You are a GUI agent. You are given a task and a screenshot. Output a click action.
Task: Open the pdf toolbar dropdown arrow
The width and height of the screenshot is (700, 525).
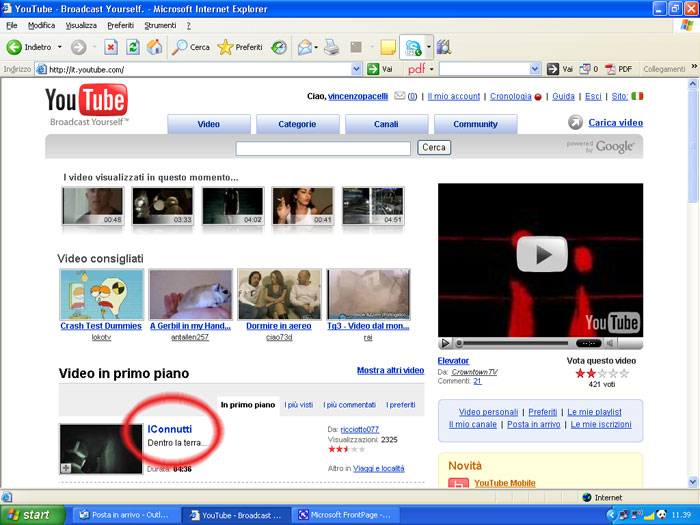pos(431,69)
